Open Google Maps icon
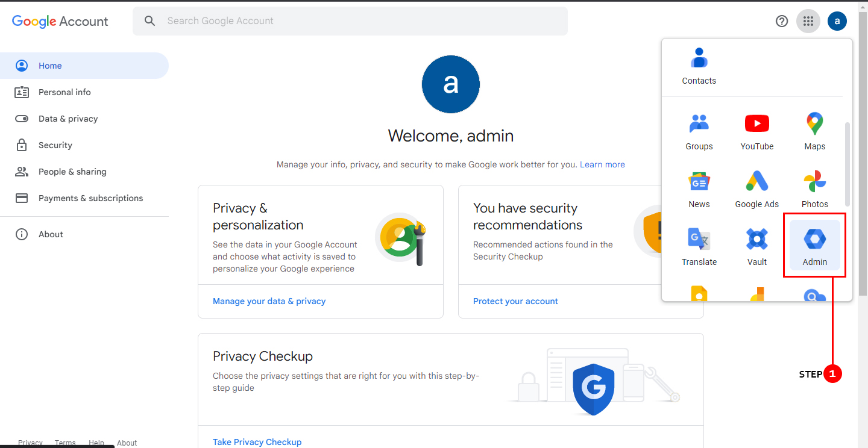The image size is (868, 448). point(814,131)
